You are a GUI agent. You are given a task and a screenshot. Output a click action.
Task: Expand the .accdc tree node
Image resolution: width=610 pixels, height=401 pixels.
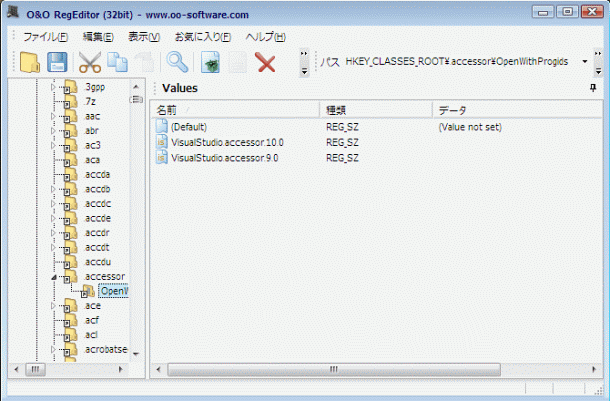click(53, 203)
